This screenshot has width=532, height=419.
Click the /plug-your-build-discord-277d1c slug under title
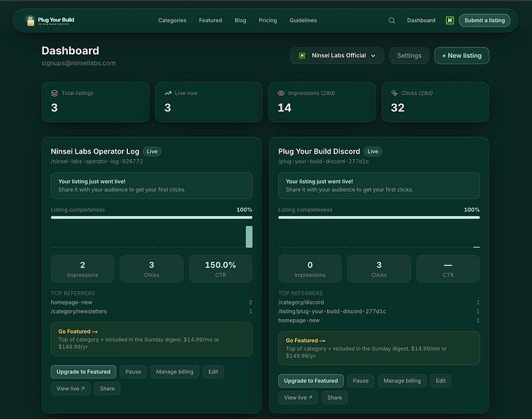[x=324, y=161]
